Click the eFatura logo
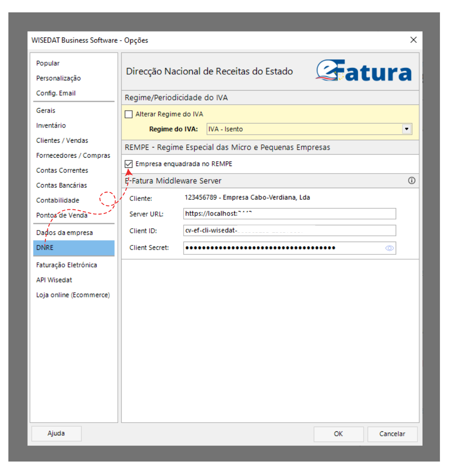 (x=364, y=71)
